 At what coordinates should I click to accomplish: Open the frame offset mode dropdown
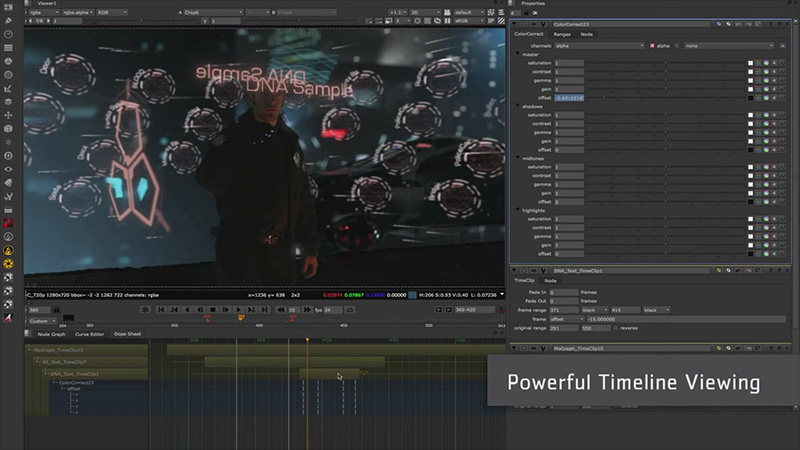(566, 319)
